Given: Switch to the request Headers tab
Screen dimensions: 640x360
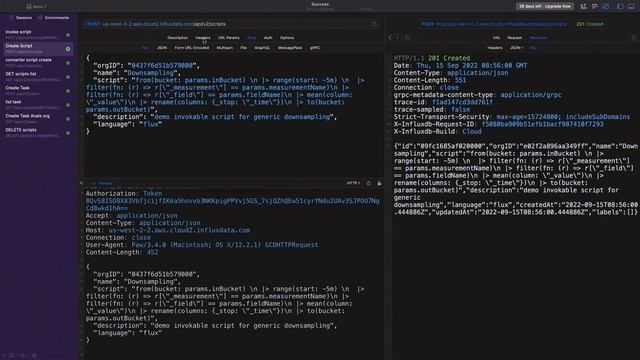Looking at the screenshot, I should (x=202, y=38).
